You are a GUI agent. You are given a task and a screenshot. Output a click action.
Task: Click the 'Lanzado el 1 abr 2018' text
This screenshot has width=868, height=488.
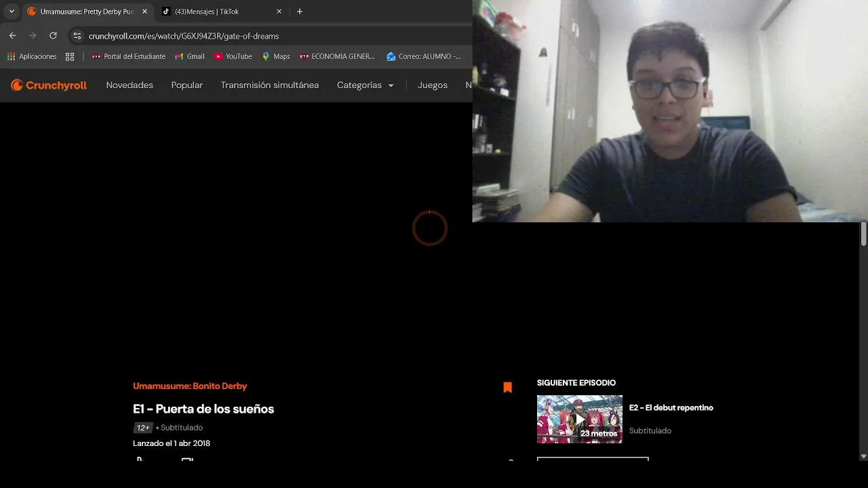[172, 443]
